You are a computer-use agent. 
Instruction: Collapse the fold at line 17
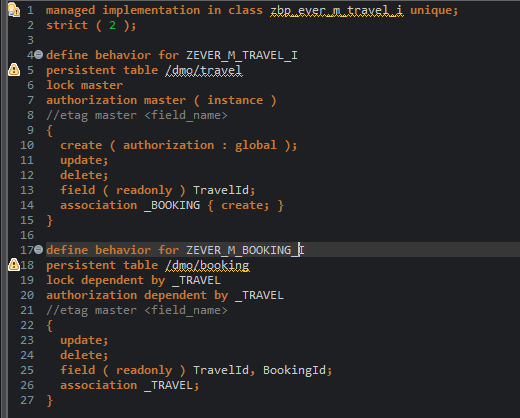[x=39, y=249]
